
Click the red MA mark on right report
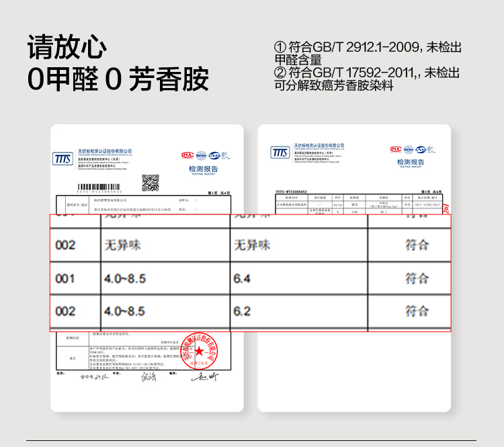396,149
